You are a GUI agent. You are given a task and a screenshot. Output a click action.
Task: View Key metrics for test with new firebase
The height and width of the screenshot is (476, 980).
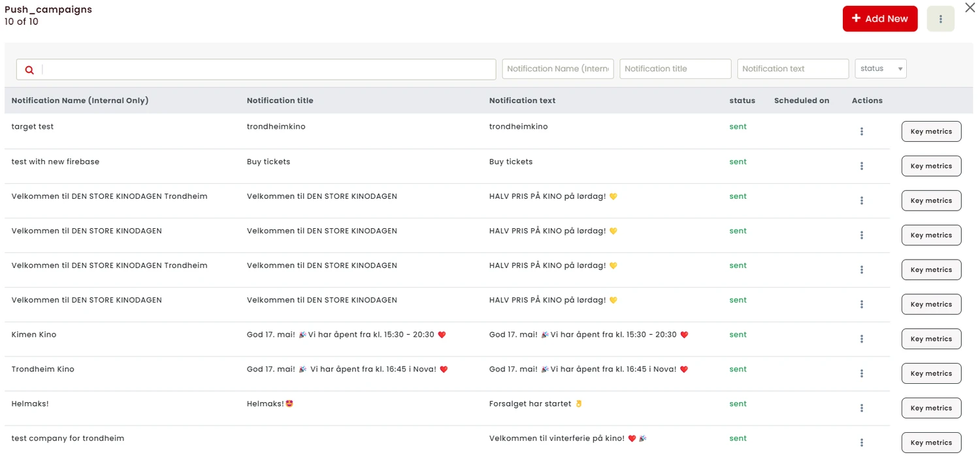coord(931,166)
